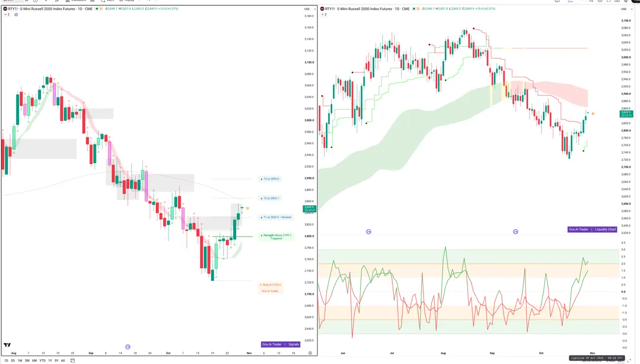
Task: Click the orange D marker on the right chart's last candle
Action: tap(593, 114)
